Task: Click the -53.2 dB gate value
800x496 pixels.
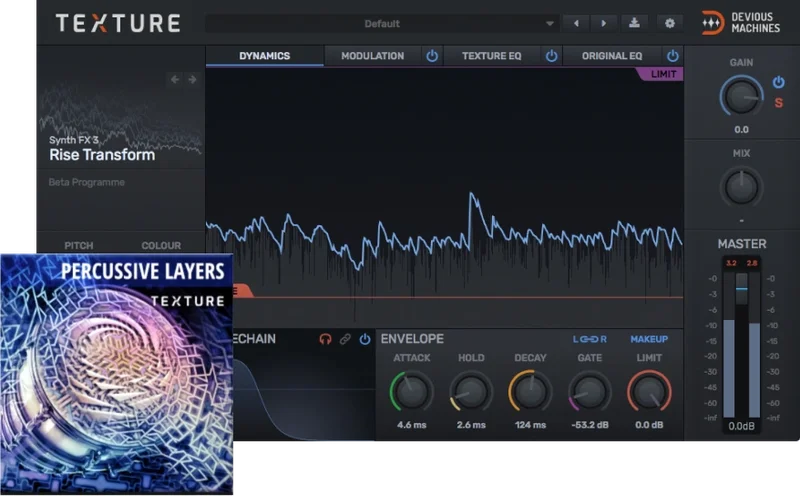Action: 589,425
